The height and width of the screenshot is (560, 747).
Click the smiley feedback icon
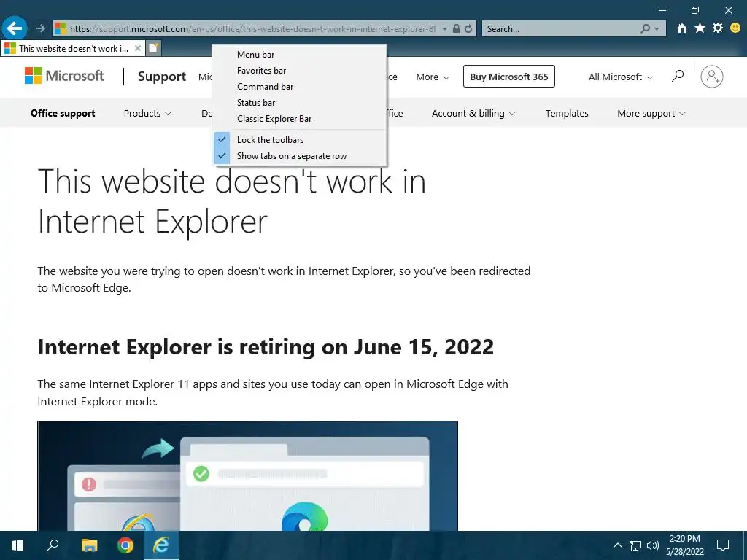coord(735,28)
